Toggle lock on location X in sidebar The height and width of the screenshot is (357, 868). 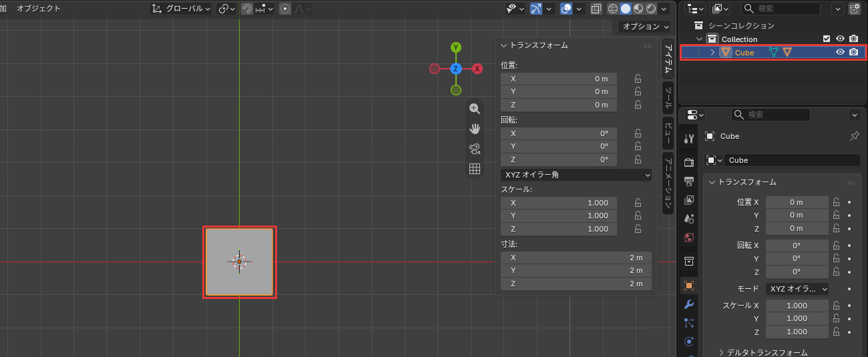pyautogui.click(x=638, y=78)
